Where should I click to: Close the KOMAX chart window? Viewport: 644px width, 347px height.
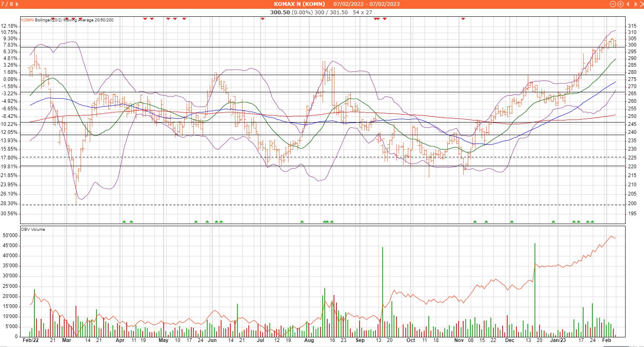point(641,4)
